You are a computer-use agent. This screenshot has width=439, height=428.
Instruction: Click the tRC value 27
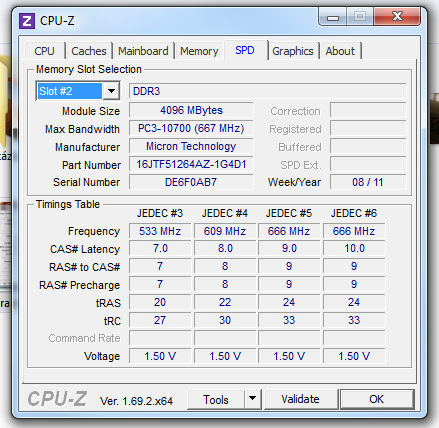(160, 320)
